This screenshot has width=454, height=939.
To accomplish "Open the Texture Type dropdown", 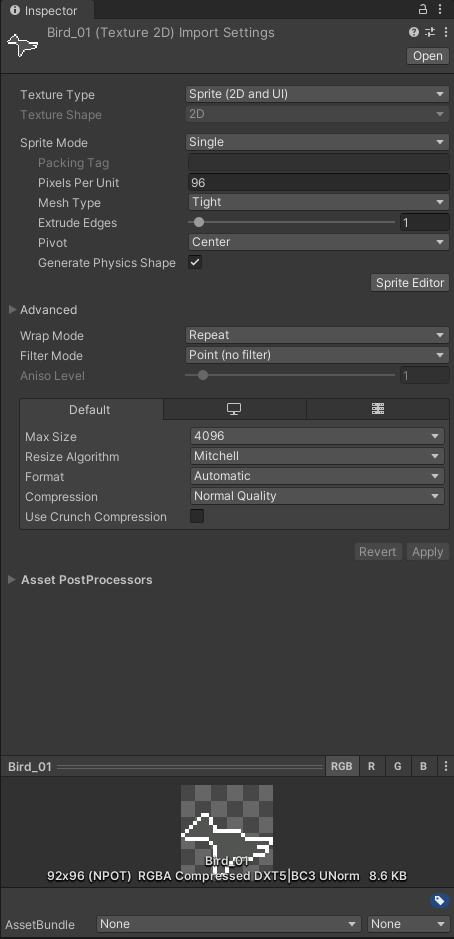I will [317, 94].
